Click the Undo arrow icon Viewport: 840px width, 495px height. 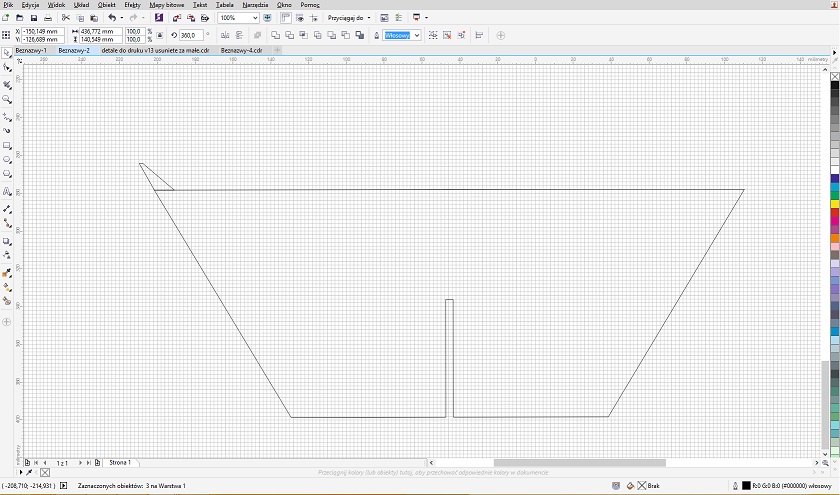pos(111,18)
